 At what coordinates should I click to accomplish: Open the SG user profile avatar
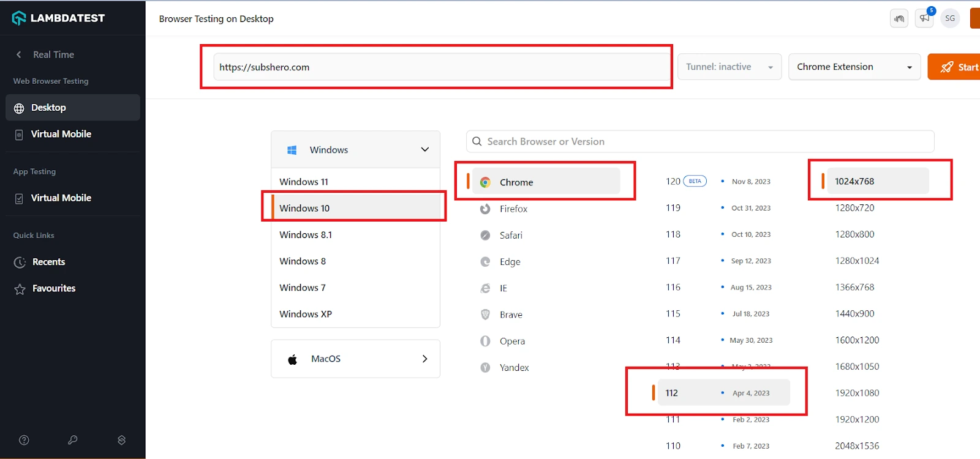(x=950, y=18)
